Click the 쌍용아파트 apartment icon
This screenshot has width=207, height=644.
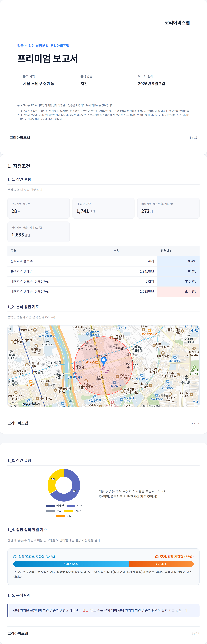[35, 330]
